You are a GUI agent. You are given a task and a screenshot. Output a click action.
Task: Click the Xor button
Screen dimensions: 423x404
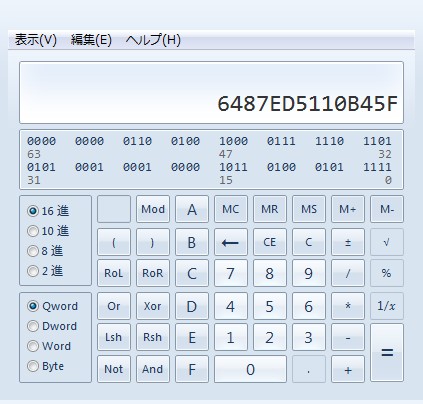tap(153, 306)
